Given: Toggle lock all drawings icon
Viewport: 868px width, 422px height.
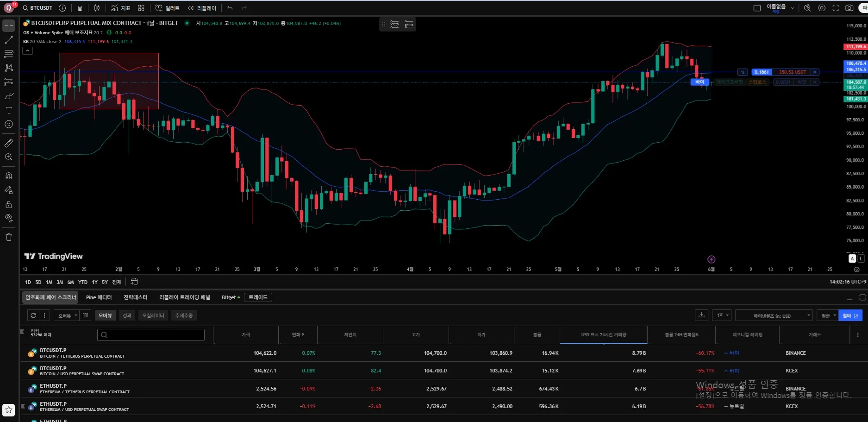Looking at the screenshot, I should coord(9,204).
